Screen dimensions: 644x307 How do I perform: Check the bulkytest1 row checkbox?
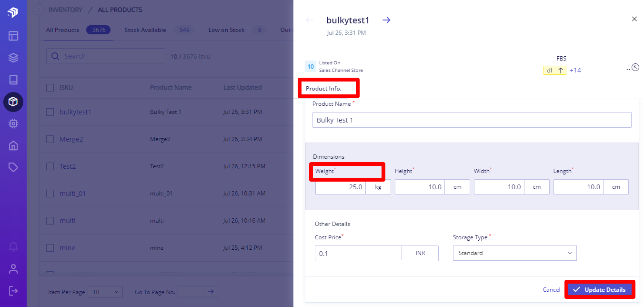point(50,112)
